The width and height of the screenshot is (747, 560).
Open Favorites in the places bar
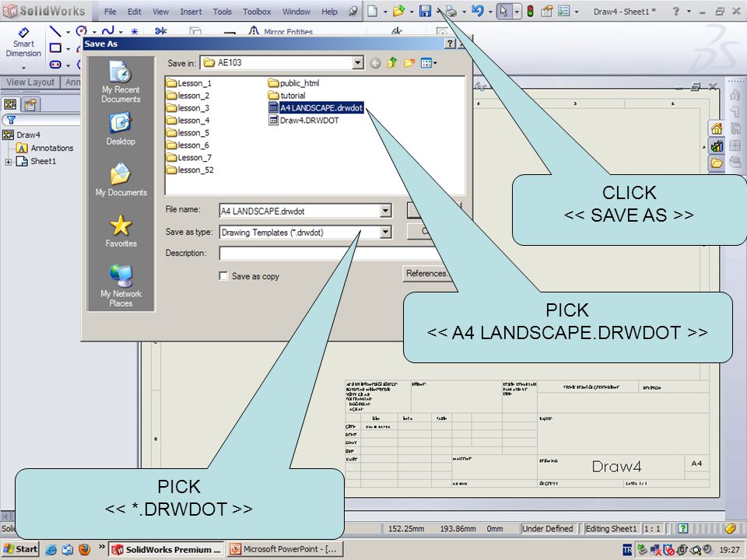click(x=121, y=231)
